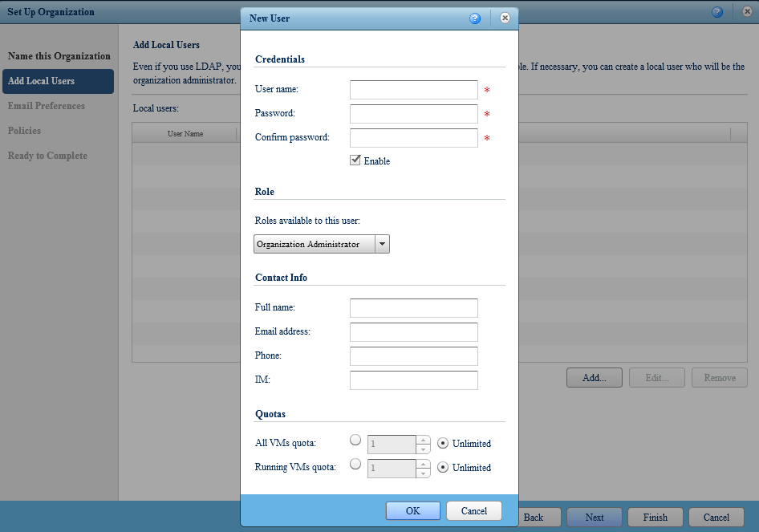
Task: Click the wizard Next button
Action: 595,517
